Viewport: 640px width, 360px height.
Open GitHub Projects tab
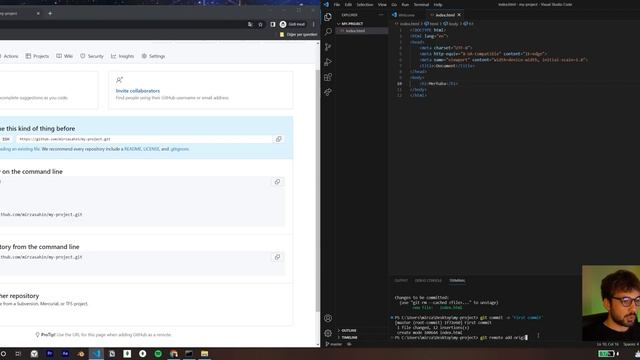click(x=37, y=56)
